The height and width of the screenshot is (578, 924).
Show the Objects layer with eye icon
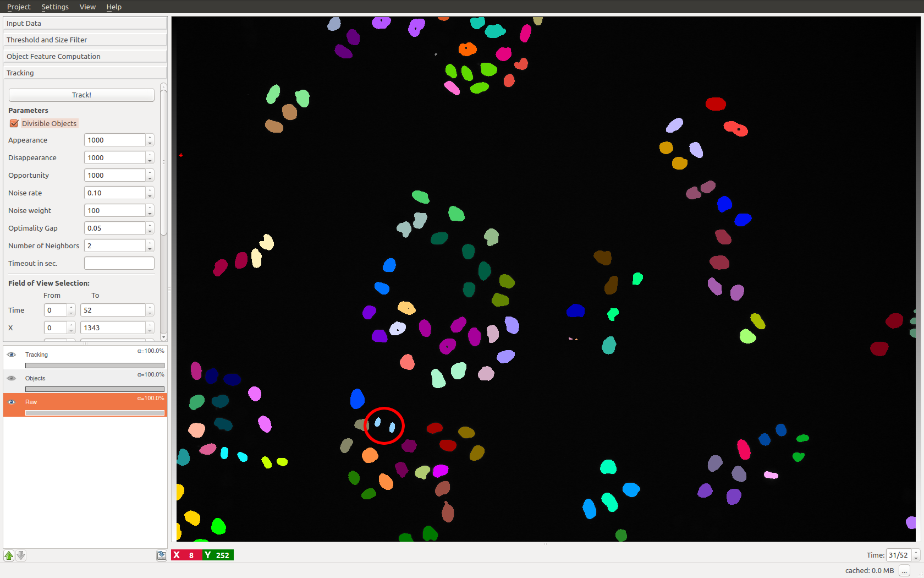12,378
